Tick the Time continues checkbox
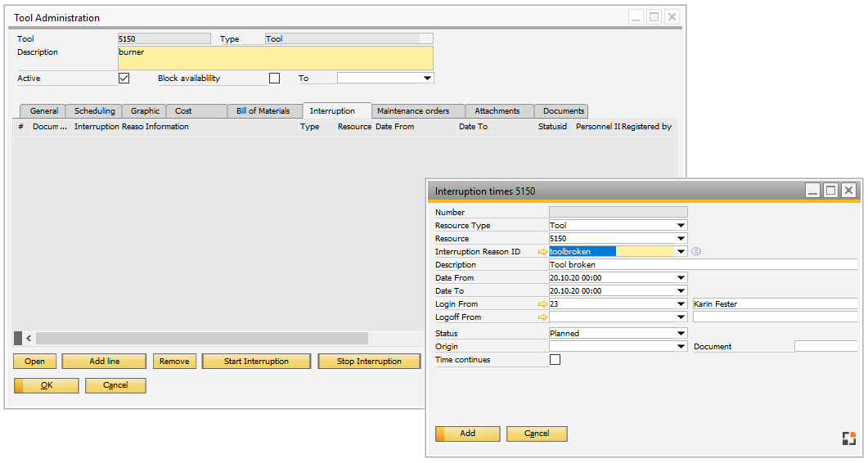This screenshot has height=463, width=868. (x=555, y=360)
